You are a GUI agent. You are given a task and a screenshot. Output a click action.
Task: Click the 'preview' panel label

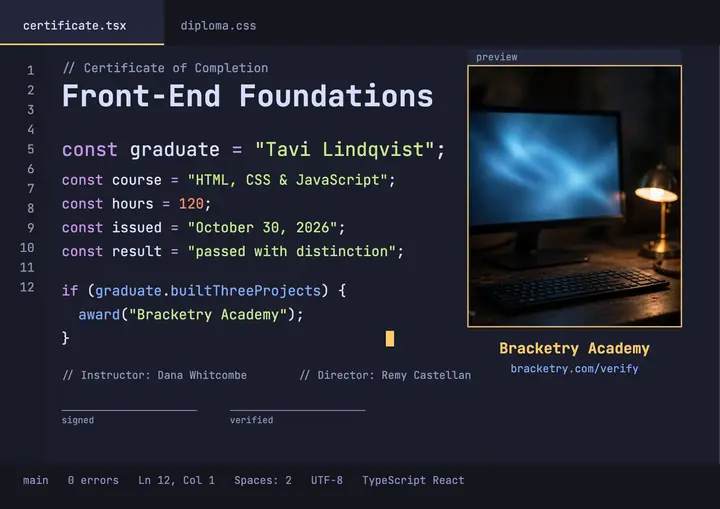click(497, 57)
